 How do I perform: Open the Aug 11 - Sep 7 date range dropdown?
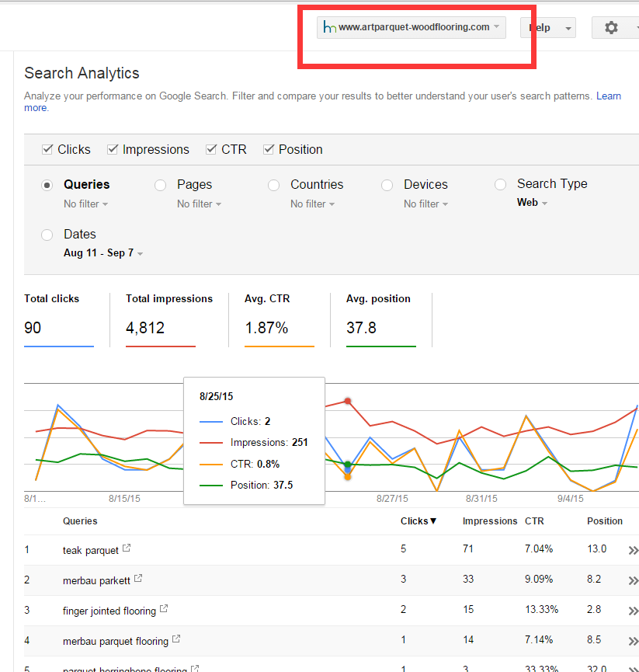point(103,252)
